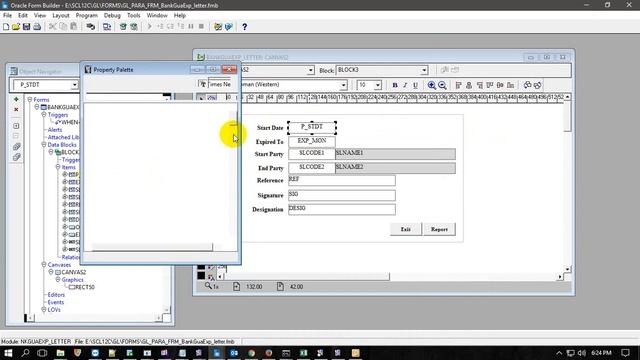Click the Run Form icon

107,27
